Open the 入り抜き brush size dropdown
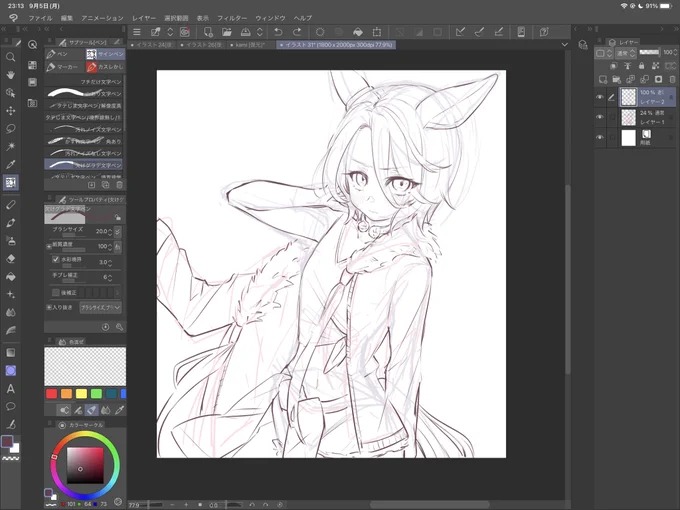This screenshot has width=680, height=510. (x=101, y=307)
